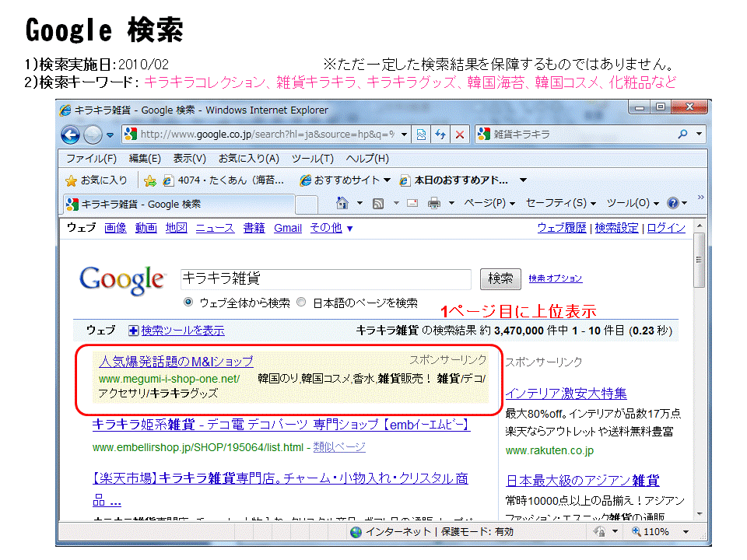This screenshot has height=560, width=747.
Task: Click the 動画 link
Action: point(146,228)
